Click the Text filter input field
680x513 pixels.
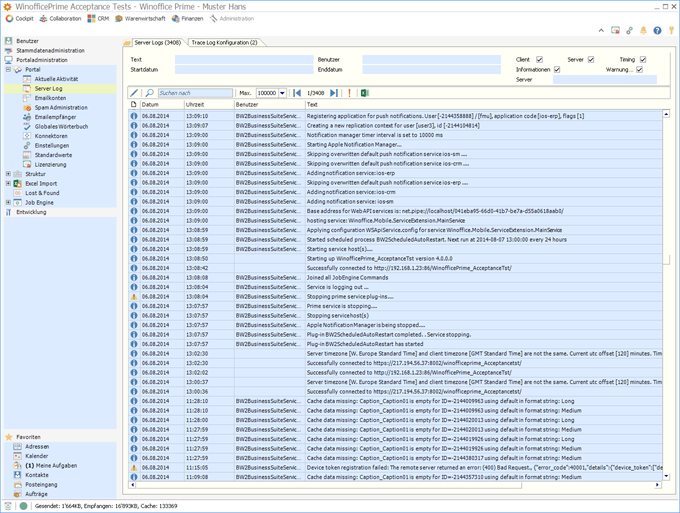(244, 59)
